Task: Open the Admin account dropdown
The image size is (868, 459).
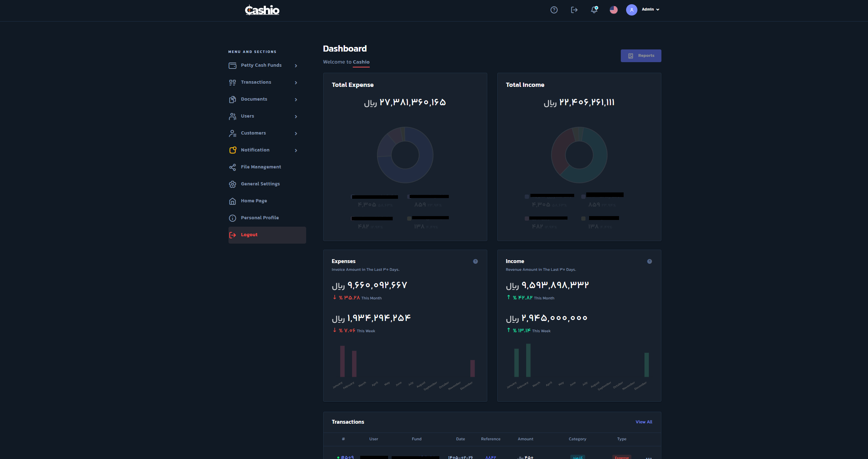Action: tap(650, 10)
